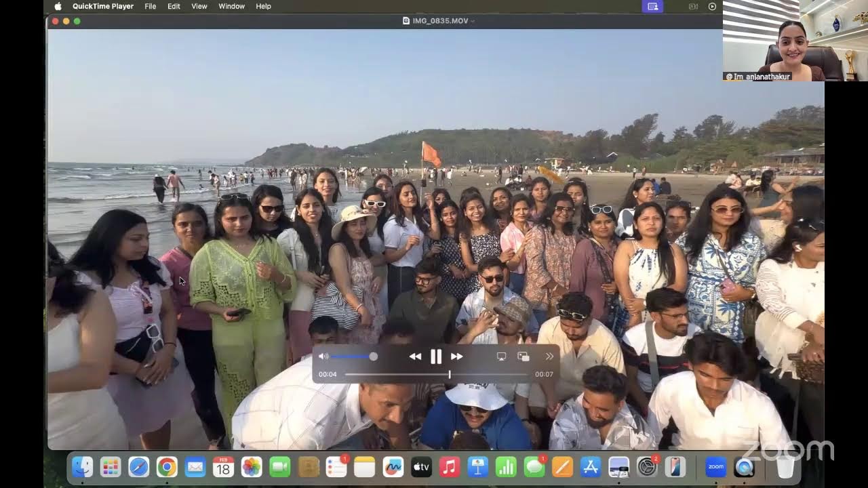Click the elapsed time 00:04 label
The width and height of the screenshot is (868, 488).
(x=328, y=374)
